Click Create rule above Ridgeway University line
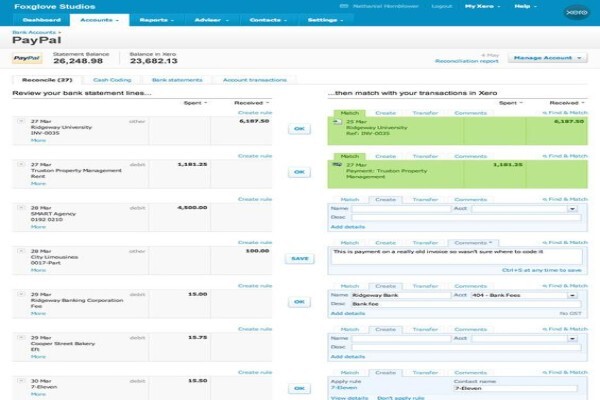This screenshot has width=600, height=400. (x=255, y=113)
